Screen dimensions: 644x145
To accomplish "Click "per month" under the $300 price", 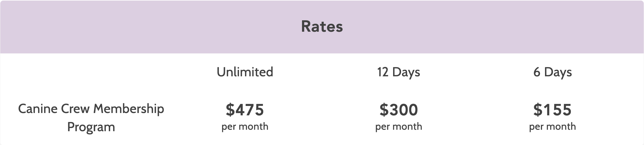I will [398, 127].
